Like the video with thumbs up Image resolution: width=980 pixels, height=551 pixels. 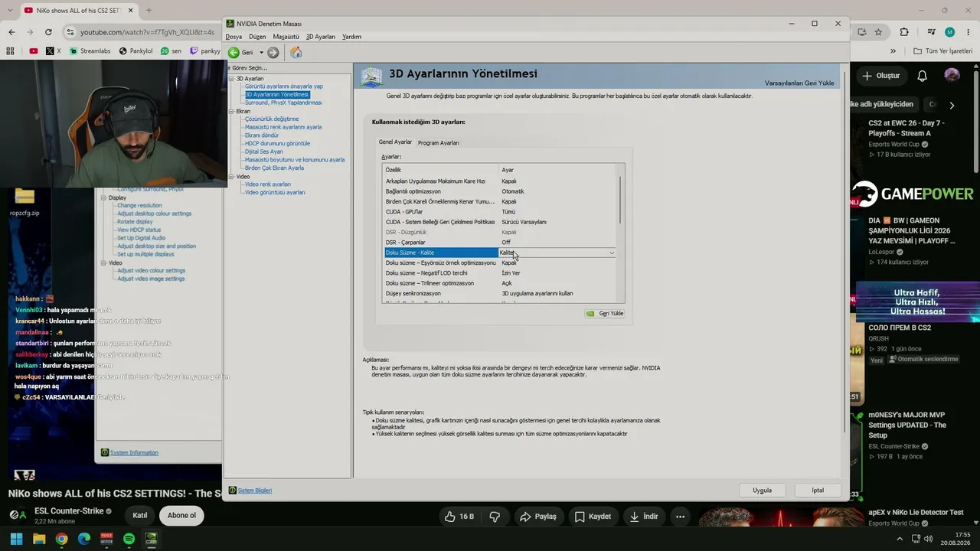(459, 517)
